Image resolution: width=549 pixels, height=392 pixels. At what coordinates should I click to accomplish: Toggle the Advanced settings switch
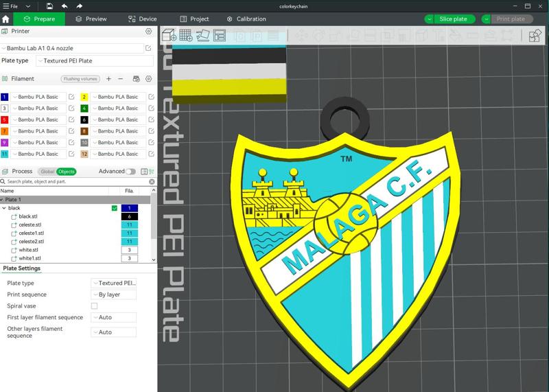click(x=130, y=172)
